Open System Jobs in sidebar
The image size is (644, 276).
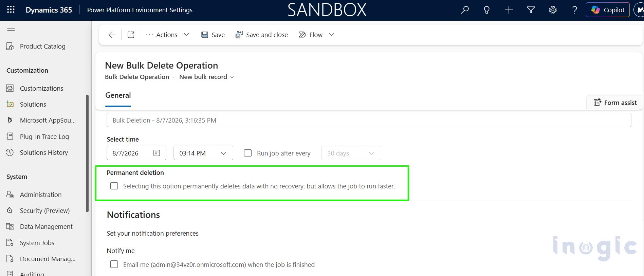pyautogui.click(x=37, y=243)
